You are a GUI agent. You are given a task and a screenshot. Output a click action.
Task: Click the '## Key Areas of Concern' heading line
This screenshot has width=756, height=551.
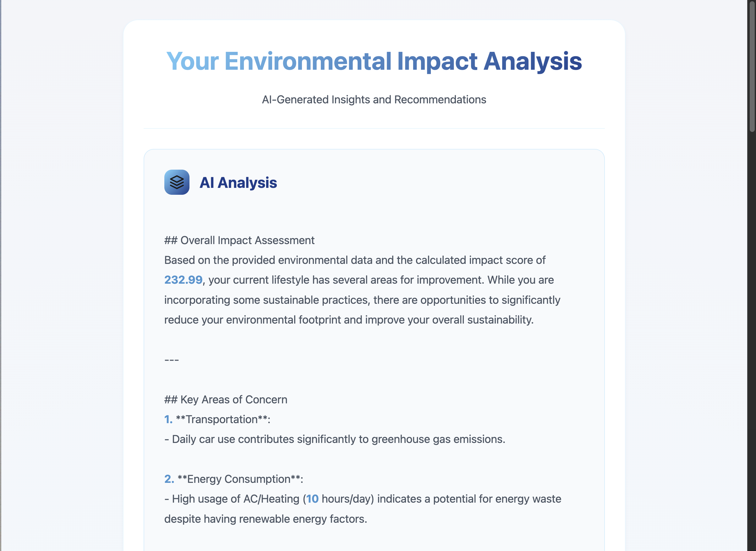(x=226, y=400)
